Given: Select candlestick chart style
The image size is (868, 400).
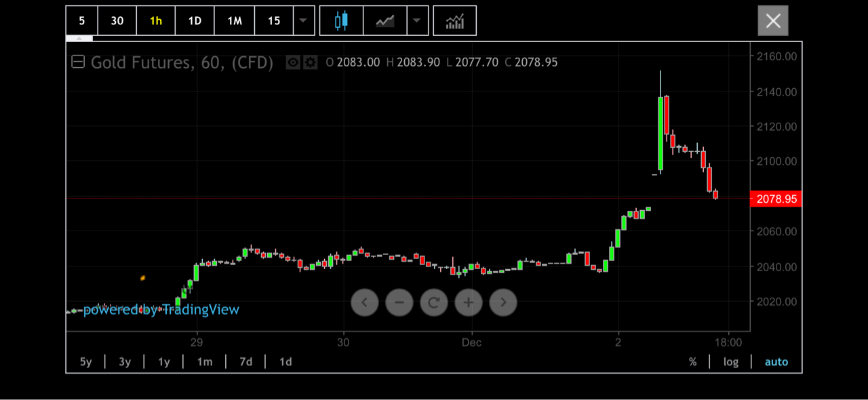Looking at the screenshot, I should click(x=341, y=20).
